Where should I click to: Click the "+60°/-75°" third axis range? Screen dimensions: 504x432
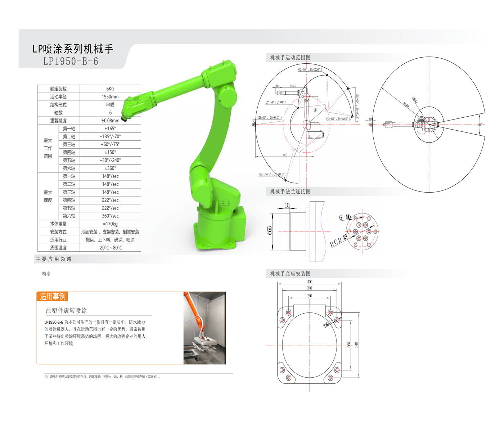click(x=110, y=144)
